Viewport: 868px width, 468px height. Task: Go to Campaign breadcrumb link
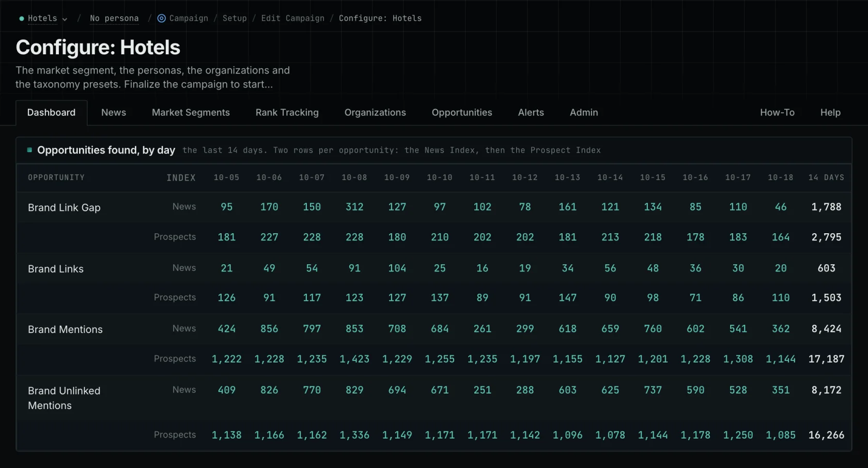click(189, 19)
